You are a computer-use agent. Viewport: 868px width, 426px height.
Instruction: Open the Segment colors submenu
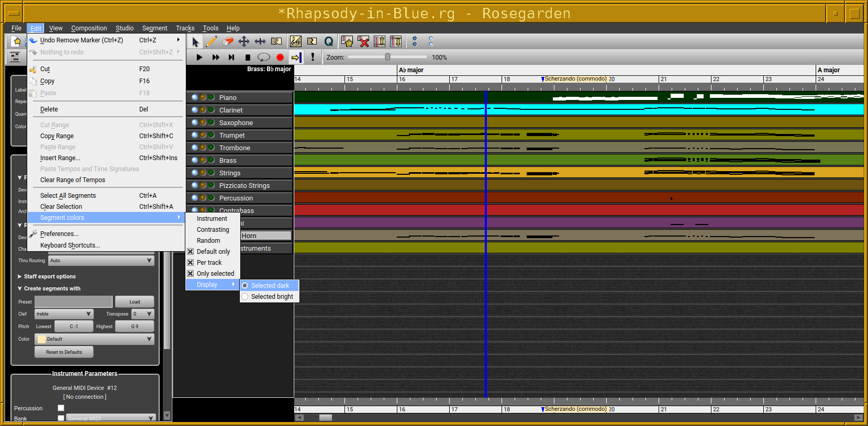(106, 218)
